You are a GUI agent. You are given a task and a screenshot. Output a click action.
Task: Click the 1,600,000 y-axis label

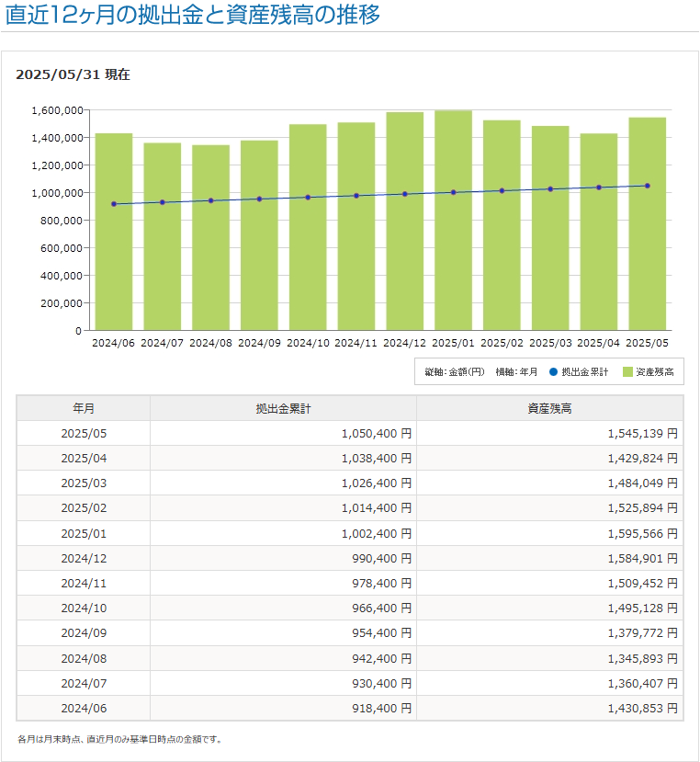point(57,110)
